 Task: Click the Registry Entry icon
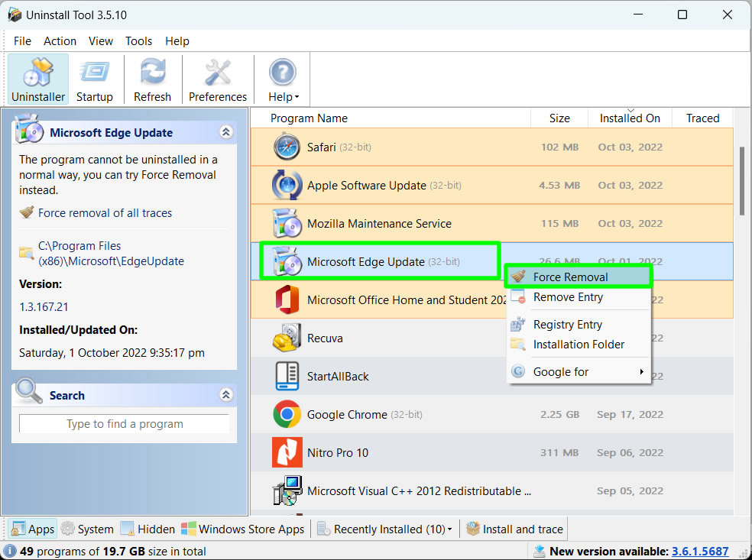coord(518,325)
